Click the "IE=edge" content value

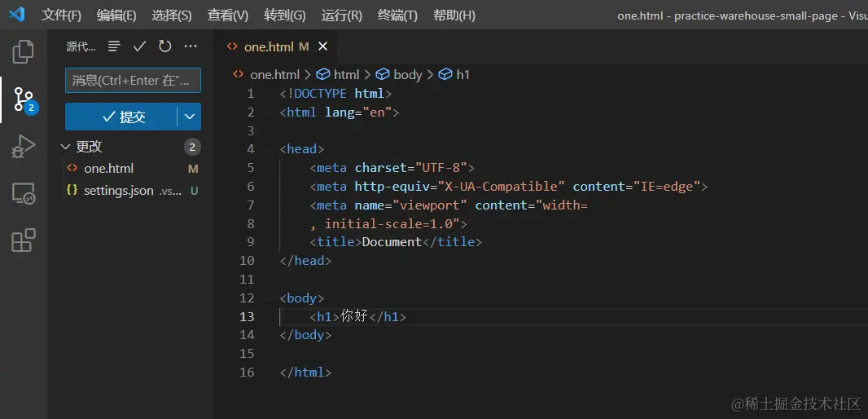tap(667, 186)
